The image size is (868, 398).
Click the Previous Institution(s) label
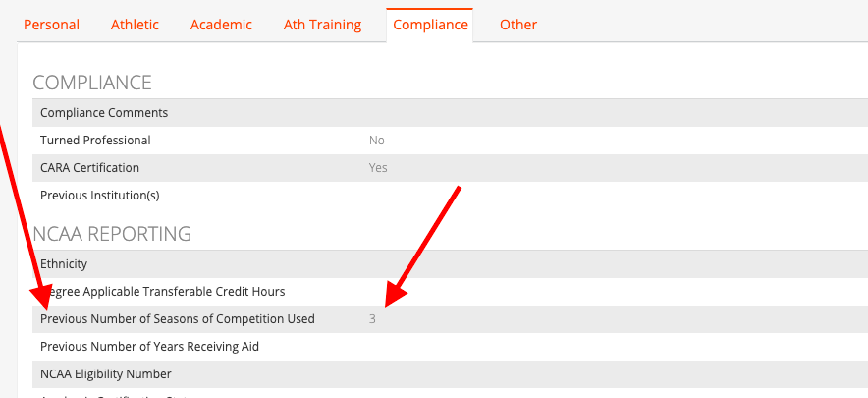point(99,196)
